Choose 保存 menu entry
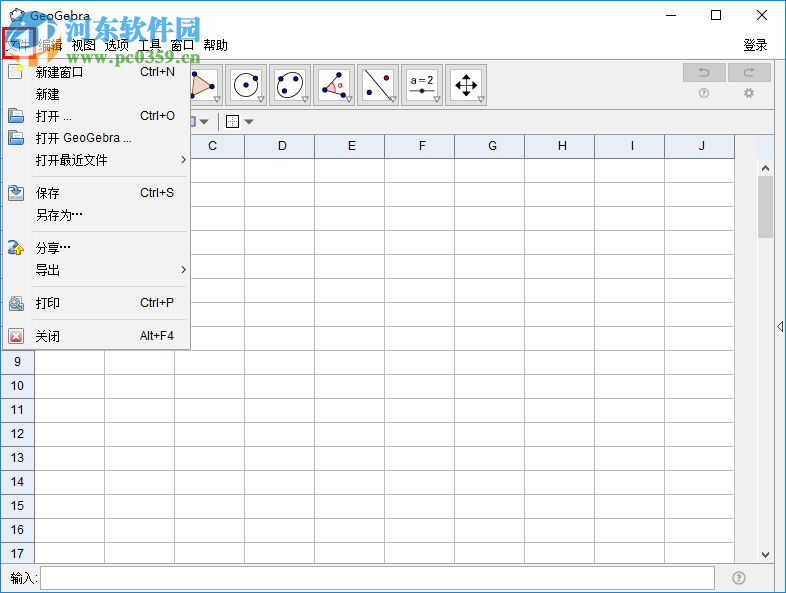Image resolution: width=786 pixels, height=593 pixels. tap(97, 193)
